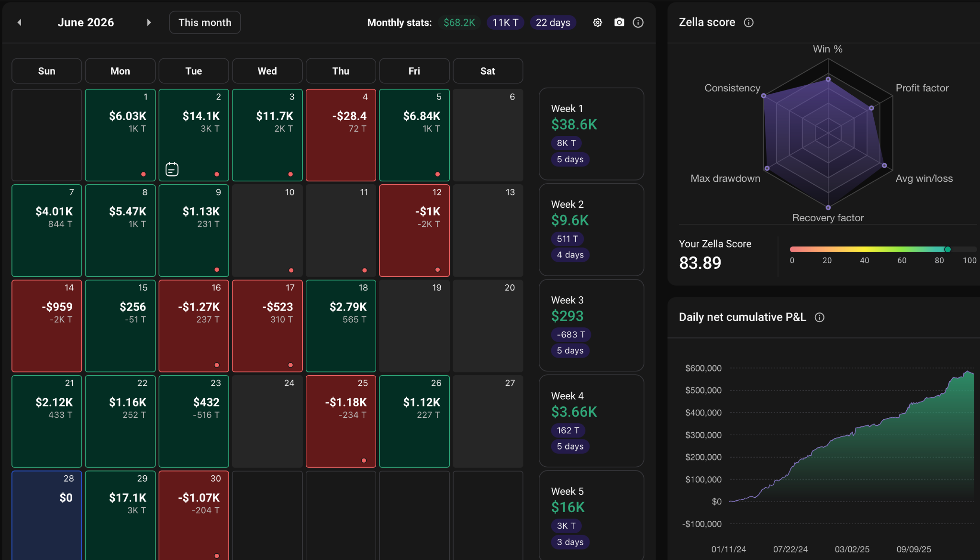The height and width of the screenshot is (560, 980).
Task: Click the Max drawdown radar point
Action: pos(767,168)
